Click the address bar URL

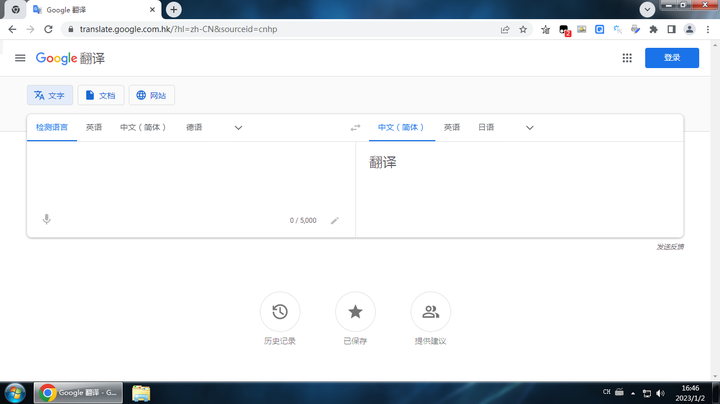[x=178, y=29]
